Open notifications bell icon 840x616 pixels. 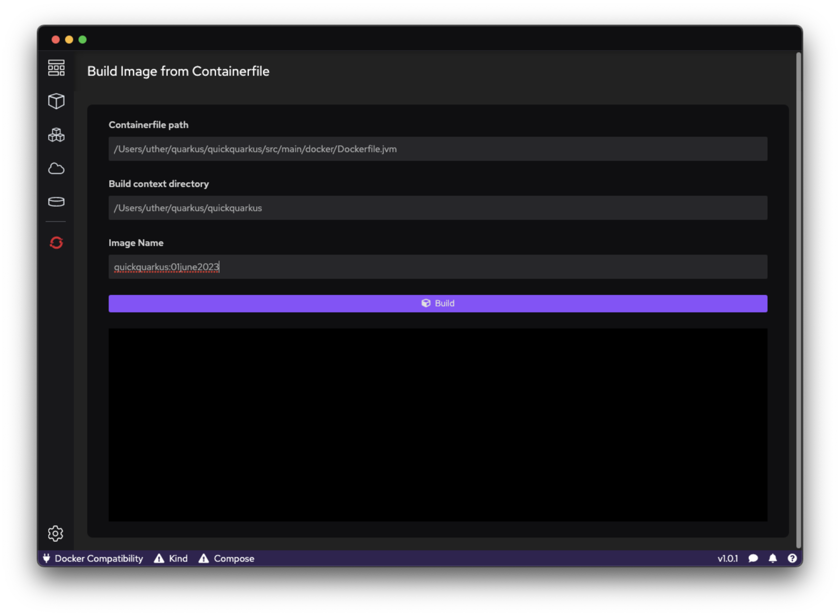(773, 558)
